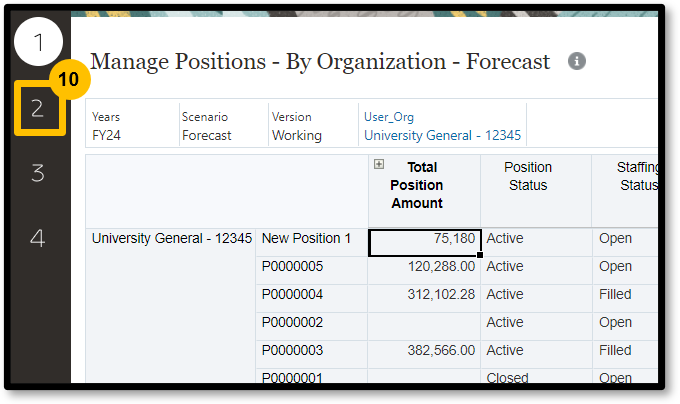Select the New Position 1 row header

306,239
